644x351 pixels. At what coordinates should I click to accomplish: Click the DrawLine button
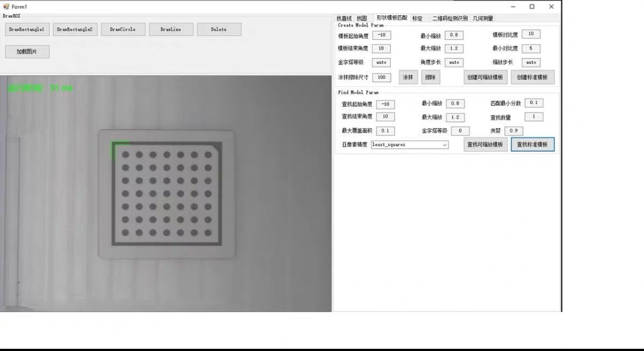[171, 30]
